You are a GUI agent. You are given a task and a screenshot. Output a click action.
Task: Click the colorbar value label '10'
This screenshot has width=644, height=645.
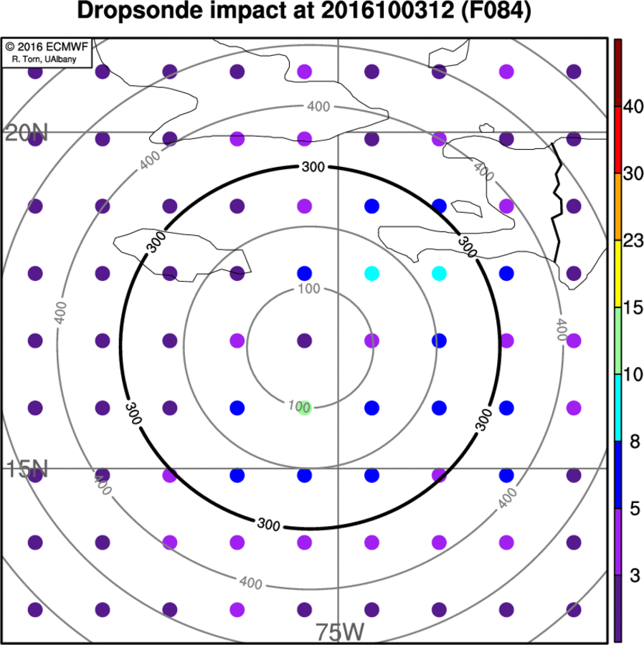point(633,375)
